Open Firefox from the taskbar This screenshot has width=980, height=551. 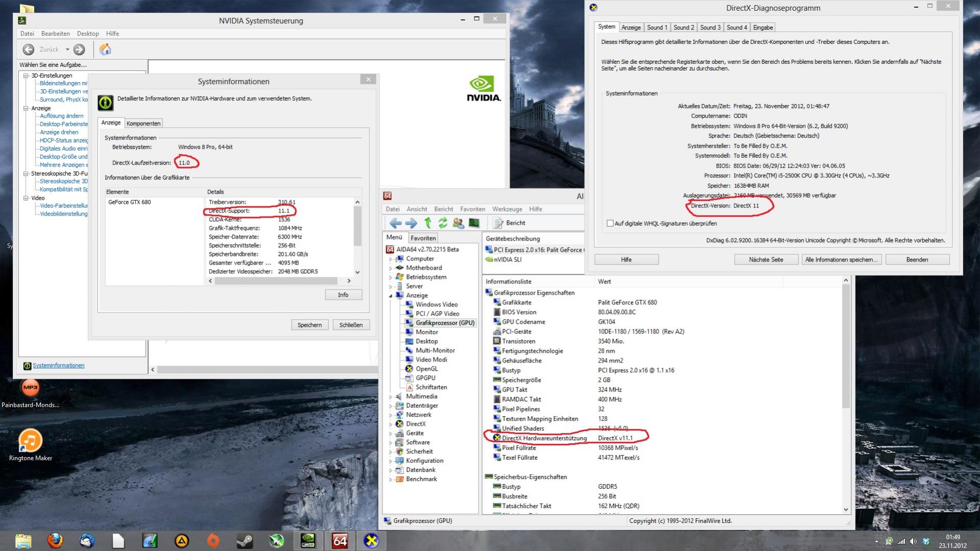[55, 540]
